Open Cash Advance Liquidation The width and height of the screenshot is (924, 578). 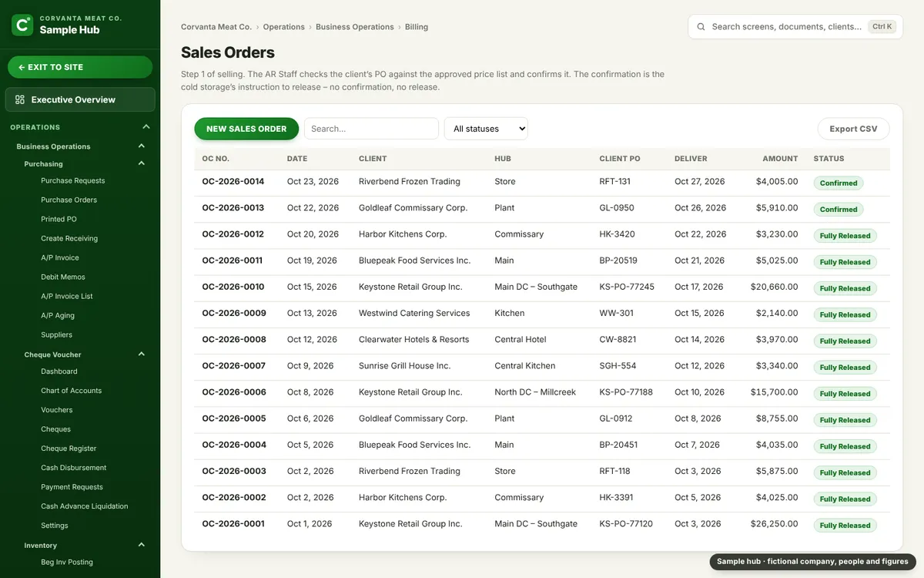coord(85,506)
